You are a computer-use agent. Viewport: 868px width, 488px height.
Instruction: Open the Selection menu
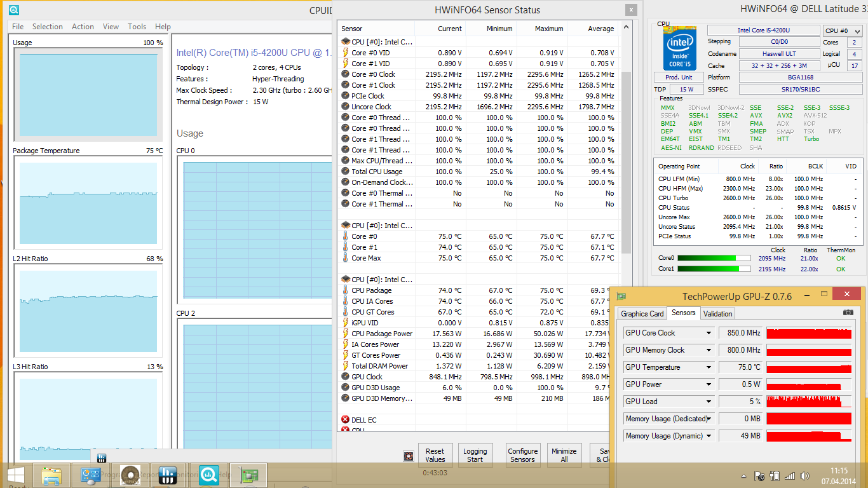[48, 27]
